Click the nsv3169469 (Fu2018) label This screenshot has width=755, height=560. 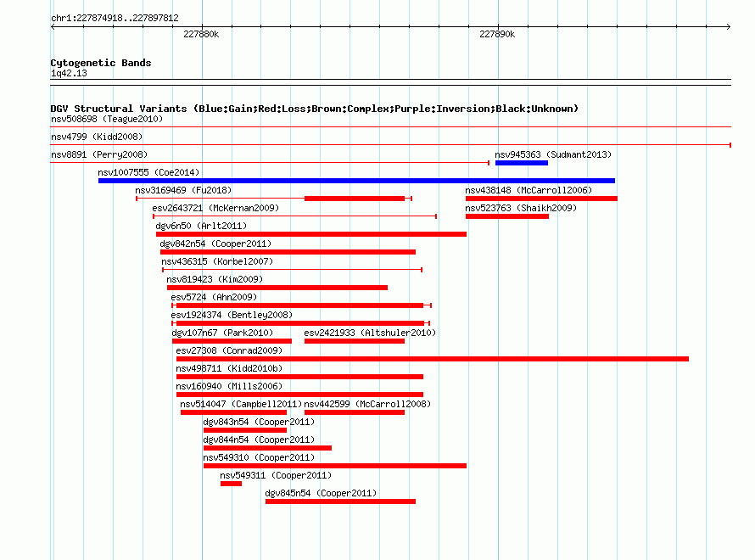183,190
